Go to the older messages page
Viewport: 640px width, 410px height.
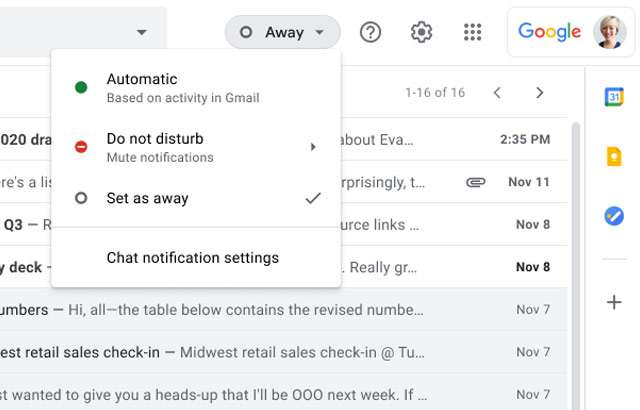click(540, 93)
